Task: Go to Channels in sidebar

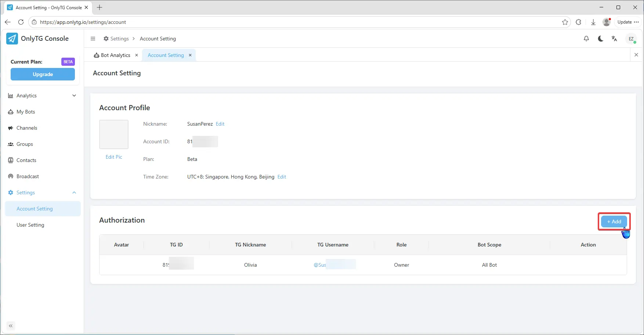Action: click(x=27, y=128)
